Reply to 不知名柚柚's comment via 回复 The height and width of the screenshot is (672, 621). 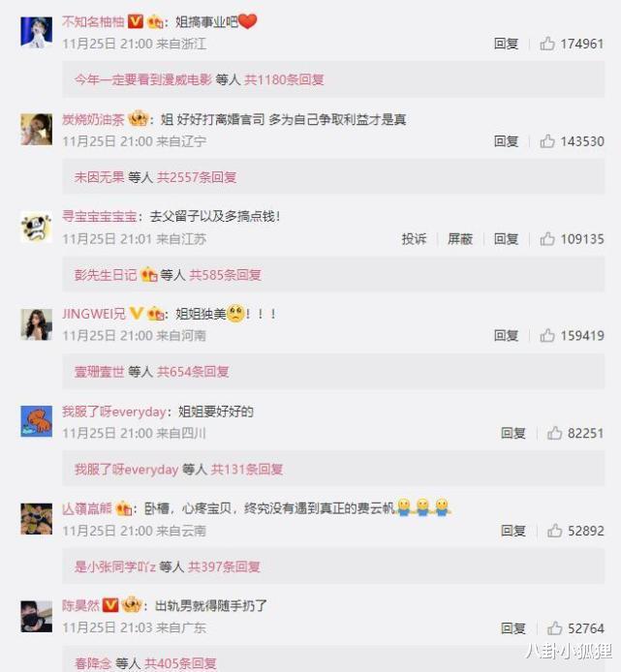coord(506,44)
